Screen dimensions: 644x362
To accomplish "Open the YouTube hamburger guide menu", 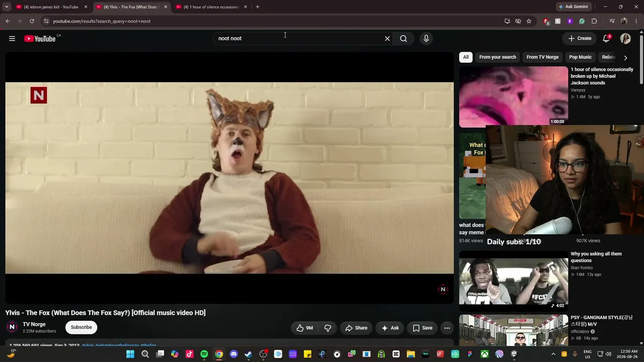I will pos(12,39).
